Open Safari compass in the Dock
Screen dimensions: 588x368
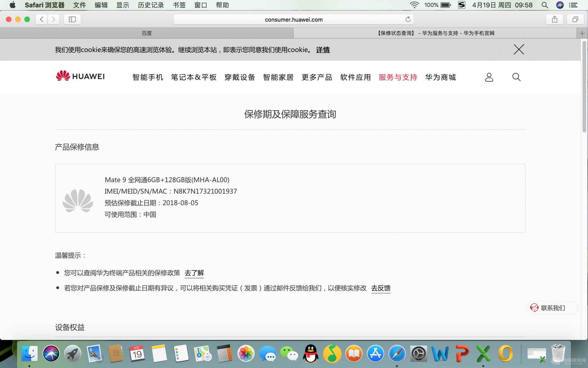[397, 354]
